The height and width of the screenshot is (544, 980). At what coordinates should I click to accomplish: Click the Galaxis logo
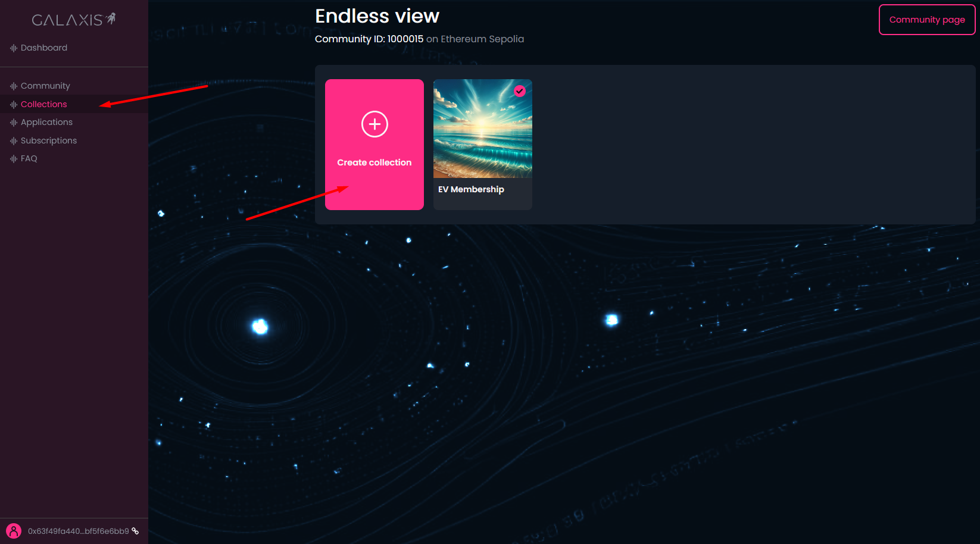[x=74, y=20]
